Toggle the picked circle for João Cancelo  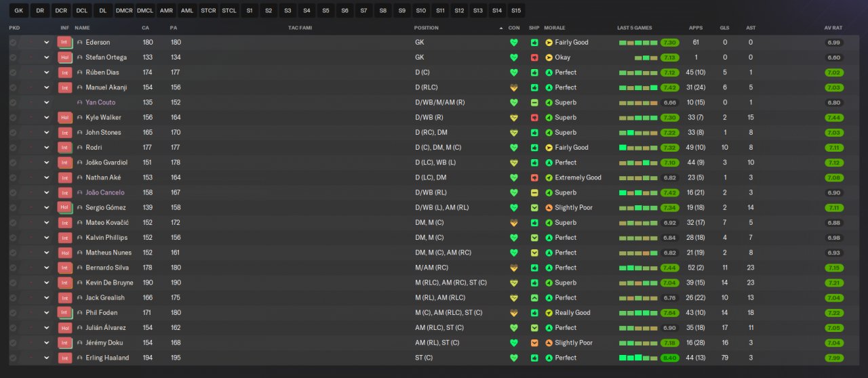point(13,192)
